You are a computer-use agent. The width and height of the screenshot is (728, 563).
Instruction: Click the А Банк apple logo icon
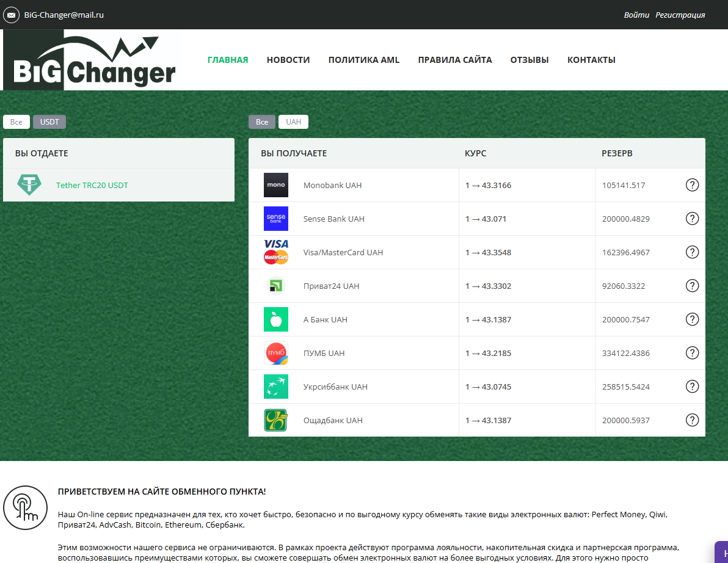point(276,319)
